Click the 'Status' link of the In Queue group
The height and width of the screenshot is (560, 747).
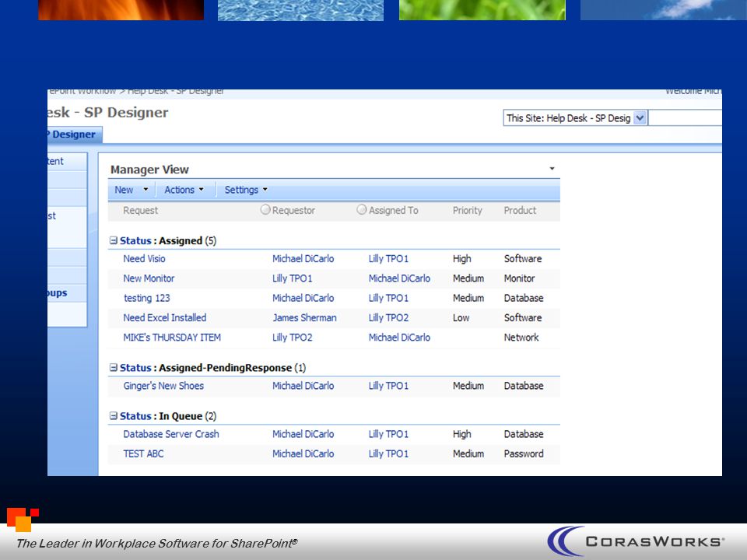click(135, 415)
